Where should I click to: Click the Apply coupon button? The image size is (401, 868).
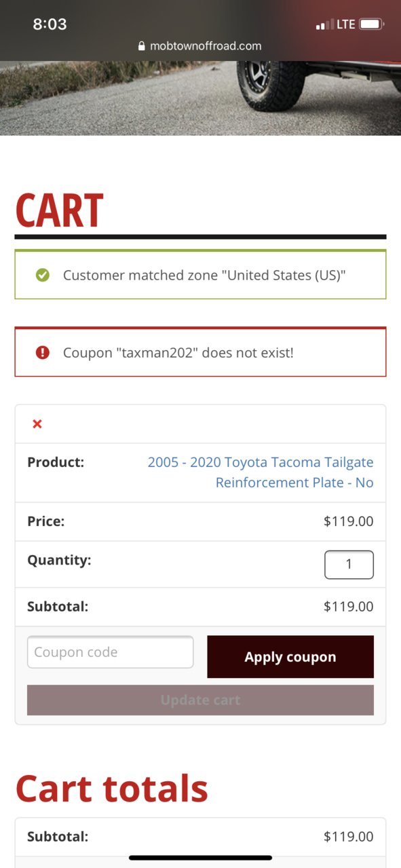tap(290, 657)
